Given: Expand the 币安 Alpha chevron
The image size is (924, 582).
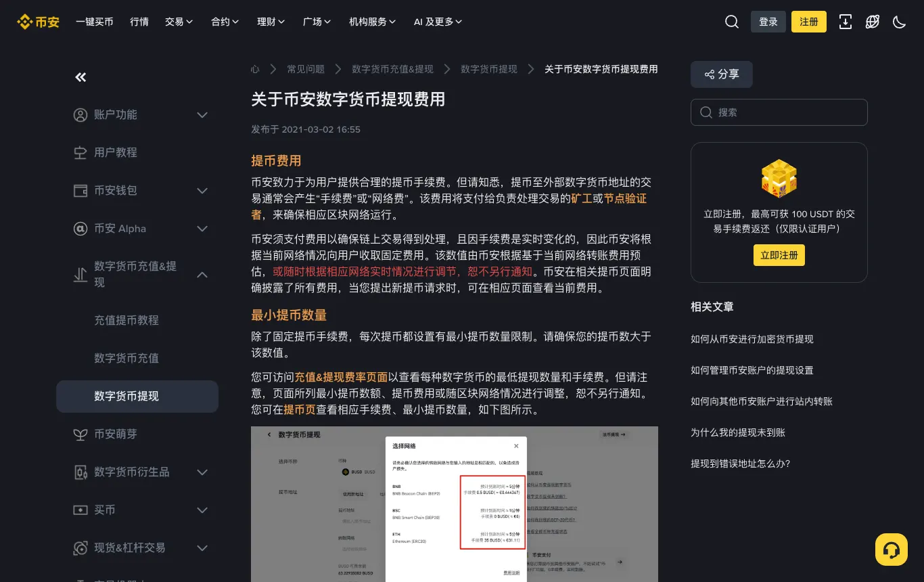Looking at the screenshot, I should pos(202,229).
